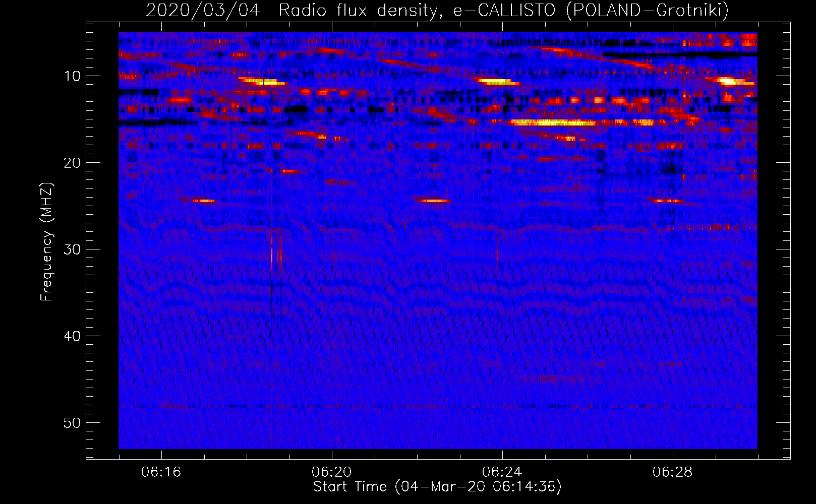Click the time tick label '06:28'
This screenshot has width=816, height=504.
pyautogui.click(x=673, y=472)
